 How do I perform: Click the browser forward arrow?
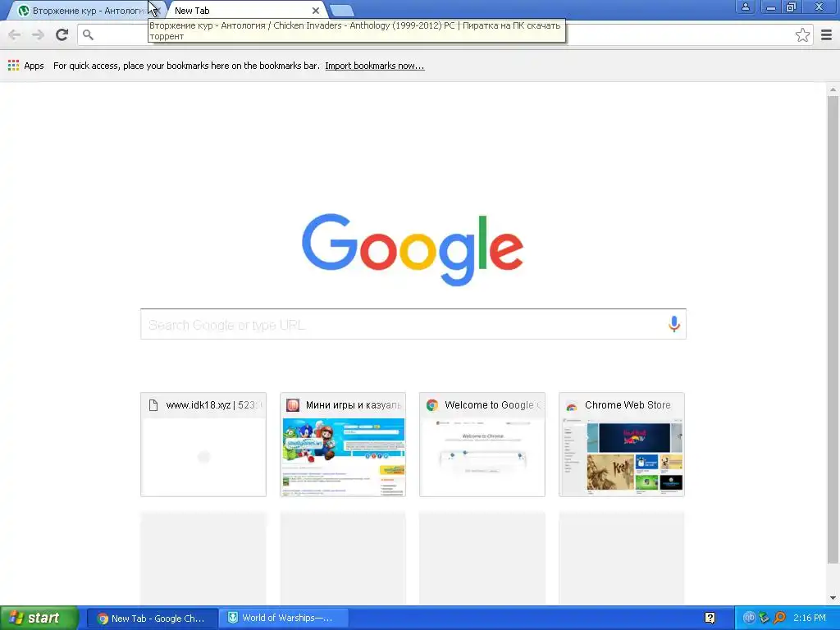[38, 34]
